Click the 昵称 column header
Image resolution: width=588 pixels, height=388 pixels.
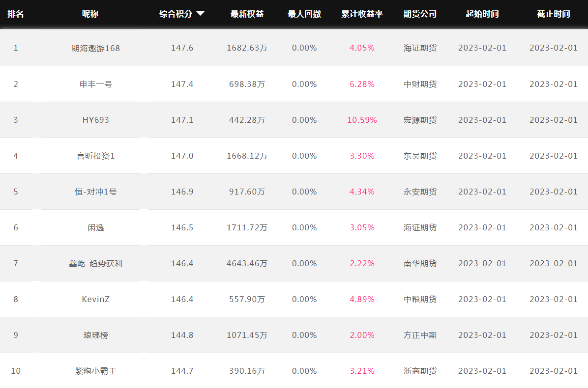[90, 14]
